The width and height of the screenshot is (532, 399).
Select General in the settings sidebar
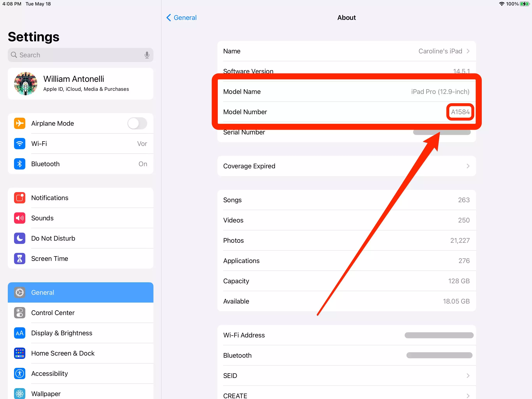[x=81, y=292]
